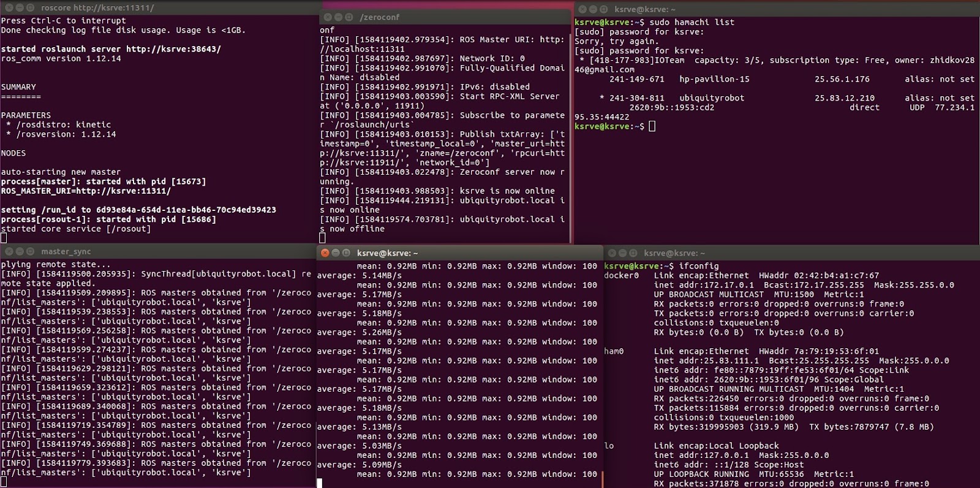Minimize the roscore terminal window
980x488 pixels.
click(19, 8)
